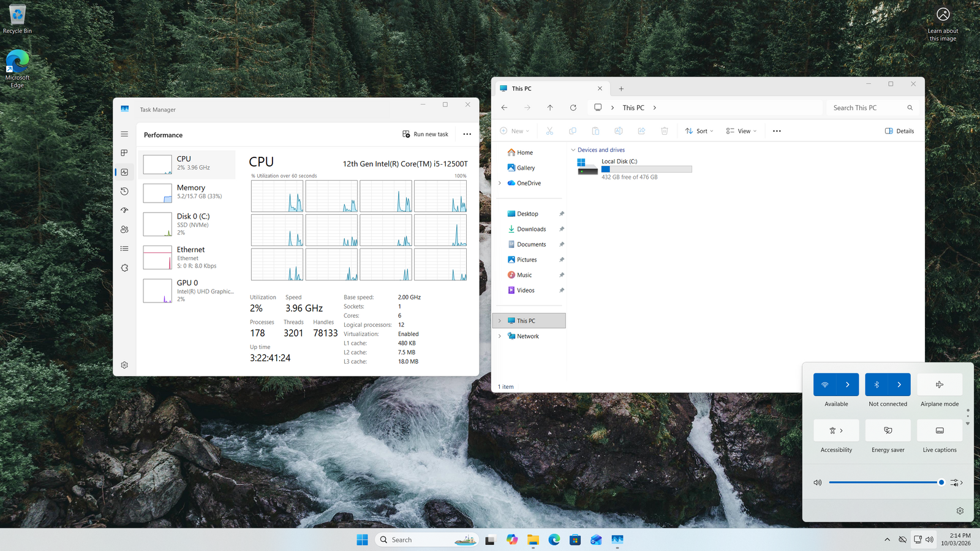Image resolution: width=980 pixels, height=551 pixels.
Task: Select the Memory performance tab
Action: tap(187, 192)
